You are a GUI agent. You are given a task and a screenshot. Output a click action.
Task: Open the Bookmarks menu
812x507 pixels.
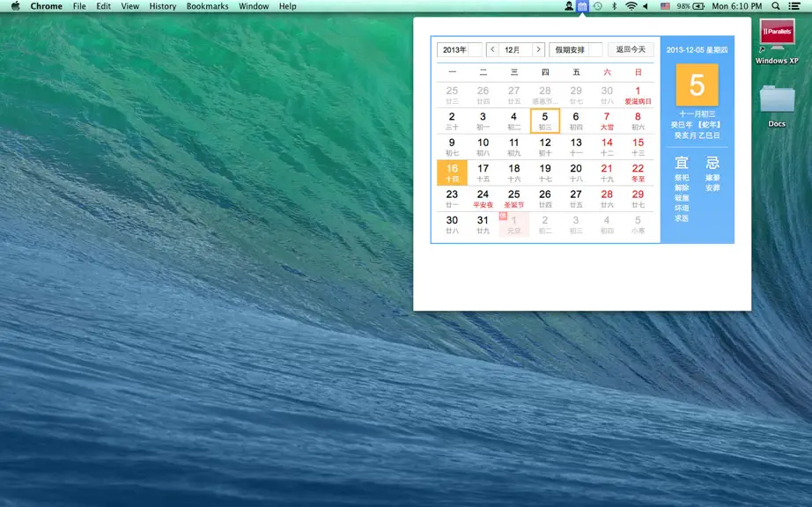pyautogui.click(x=207, y=6)
